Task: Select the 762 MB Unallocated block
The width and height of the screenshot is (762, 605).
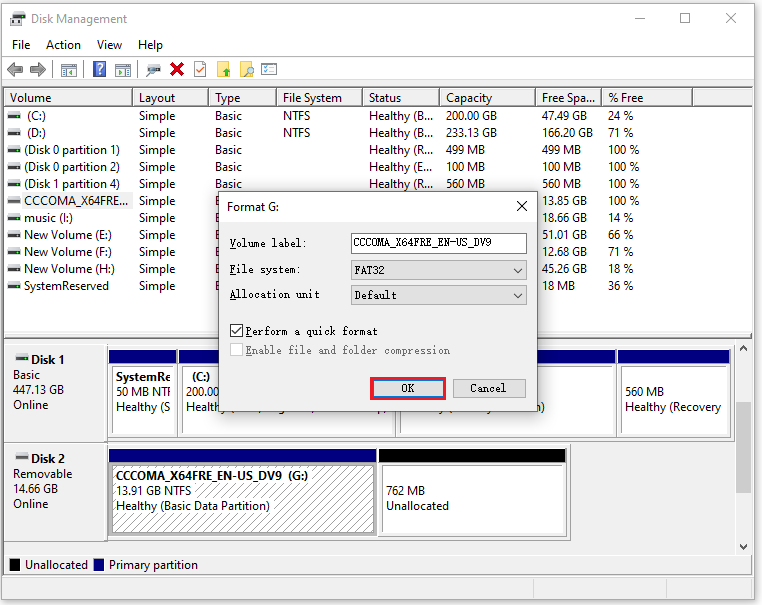Action: pos(473,499)
